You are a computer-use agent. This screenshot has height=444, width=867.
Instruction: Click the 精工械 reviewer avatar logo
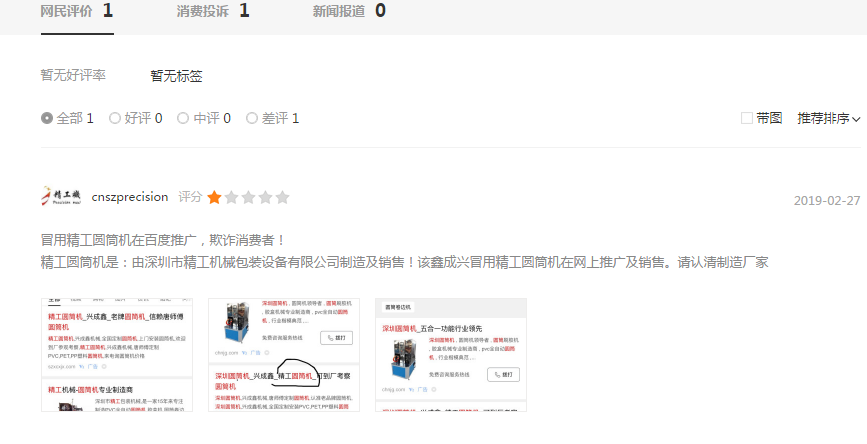pyautogui.click(x=60, y=197)
